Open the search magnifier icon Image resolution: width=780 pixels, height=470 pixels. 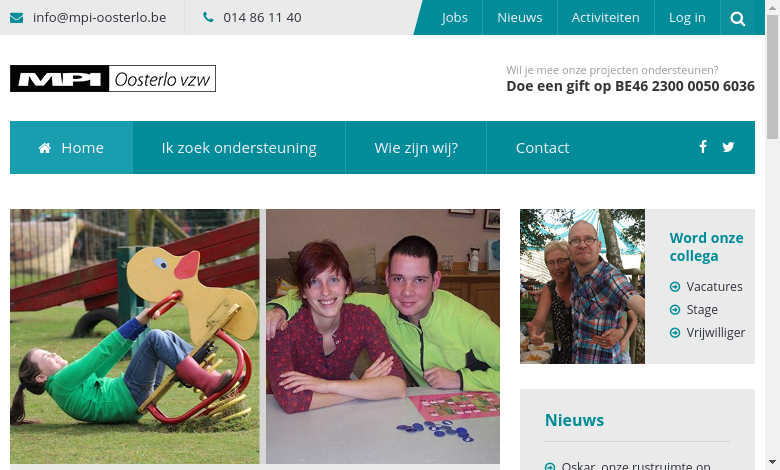[x=737, y=18]
